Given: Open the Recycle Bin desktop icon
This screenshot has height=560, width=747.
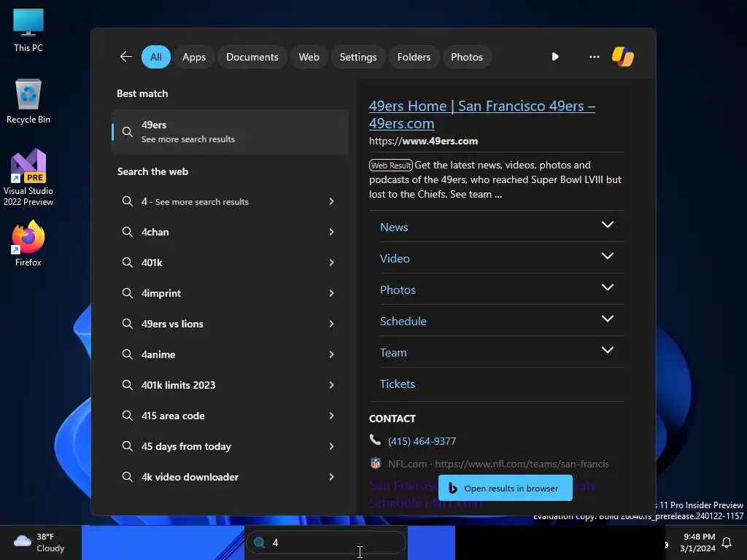Looking at the screenshot, I should pyautogui.click(x=28, y=102).
